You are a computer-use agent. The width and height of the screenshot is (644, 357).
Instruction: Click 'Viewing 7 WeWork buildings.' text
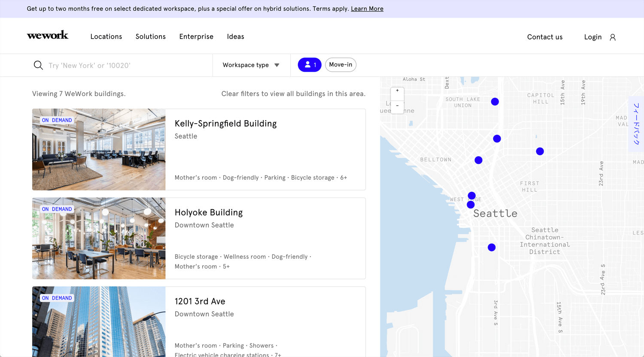(x=79, y=94)
